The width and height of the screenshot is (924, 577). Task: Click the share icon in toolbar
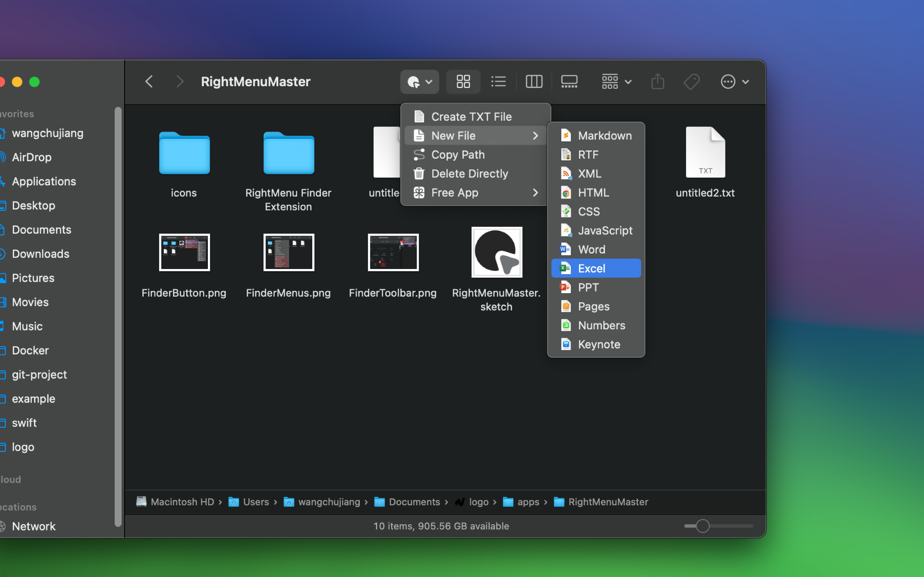click(x=657, y=82)
